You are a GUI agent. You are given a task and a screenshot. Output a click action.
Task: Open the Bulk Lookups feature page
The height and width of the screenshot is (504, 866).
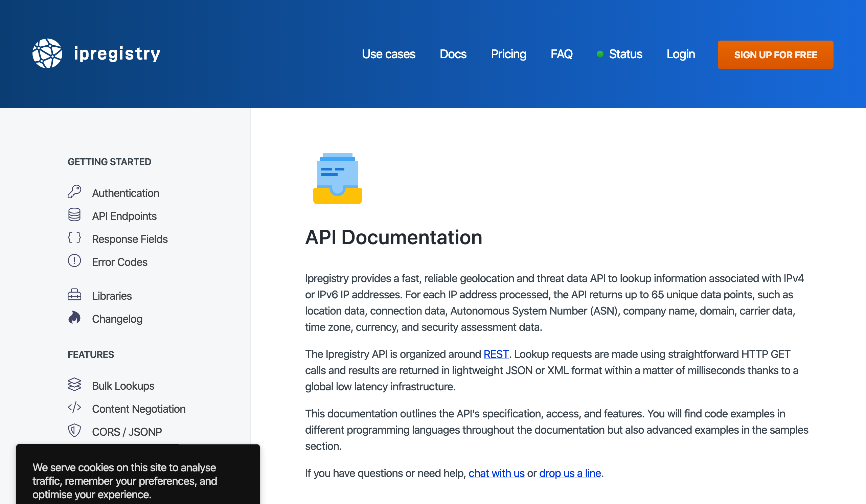[123, 386]
